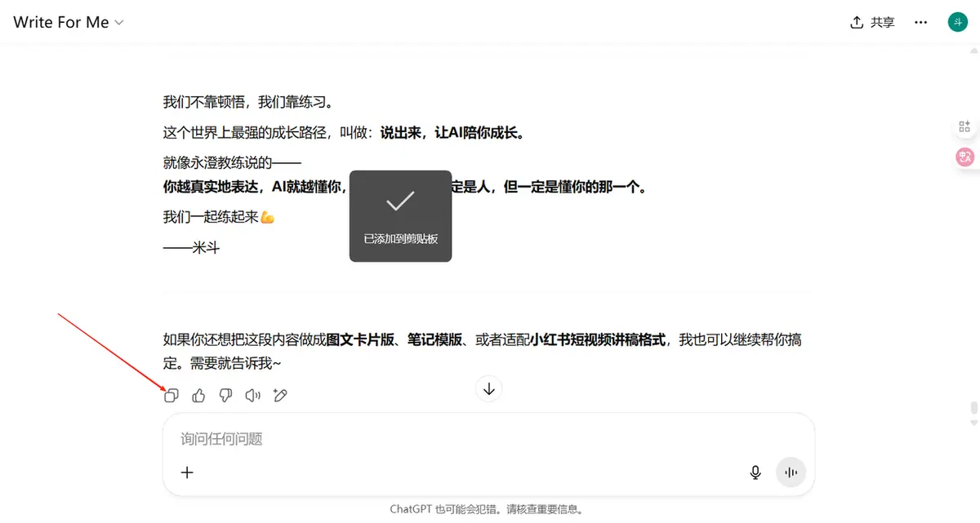Jump to bottom with the down arrow button
The width and height of the screenshot is (980, 523).
click(x=489, y=389)
